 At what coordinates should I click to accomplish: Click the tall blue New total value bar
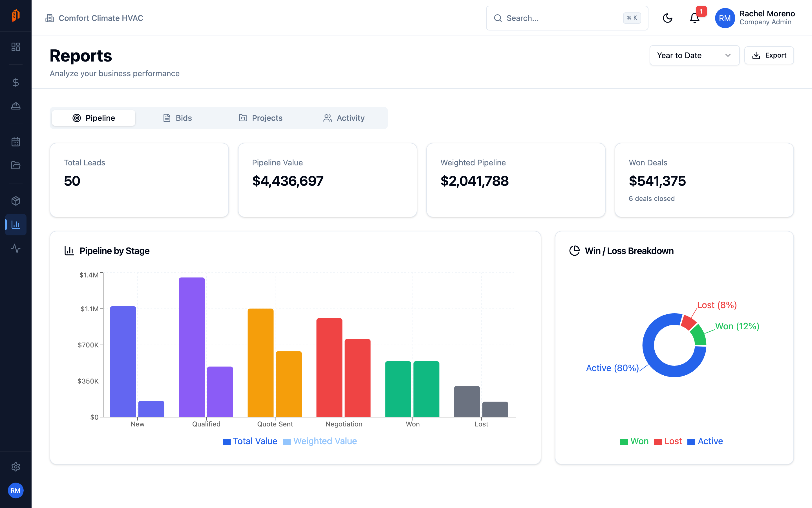(123, 362)
